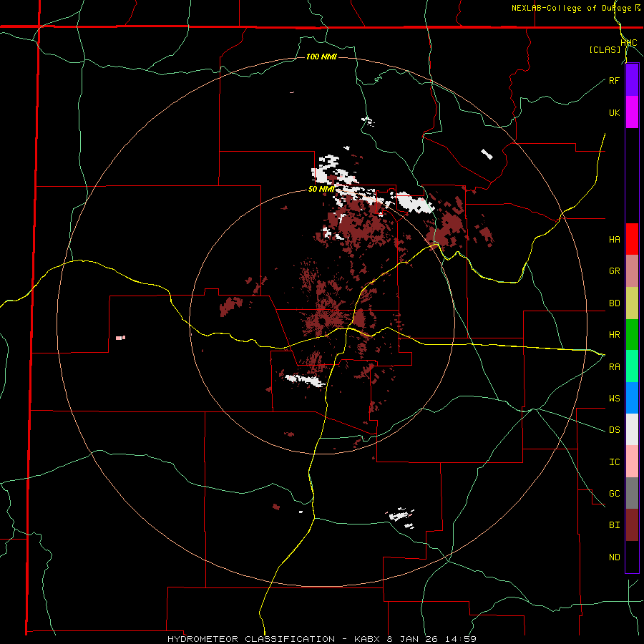Image resolution: width=644 pixels, height=644 pixels.
Task: Click the BD legend label
Action: pos(614,303)
